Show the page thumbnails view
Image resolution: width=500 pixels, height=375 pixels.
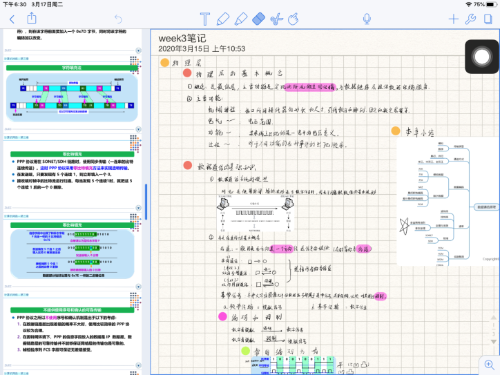pyautogui.click(x=488, y=19)
